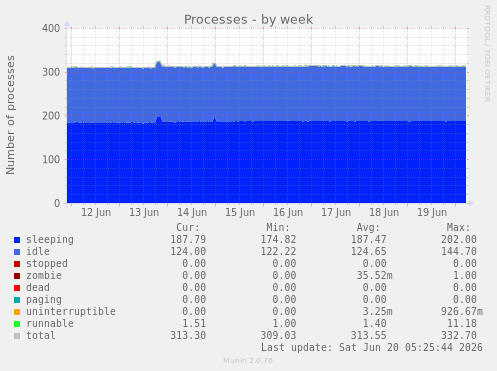Click the zombie legend color swatch
This screenshot has height=371, width=497.
[17, 276]
